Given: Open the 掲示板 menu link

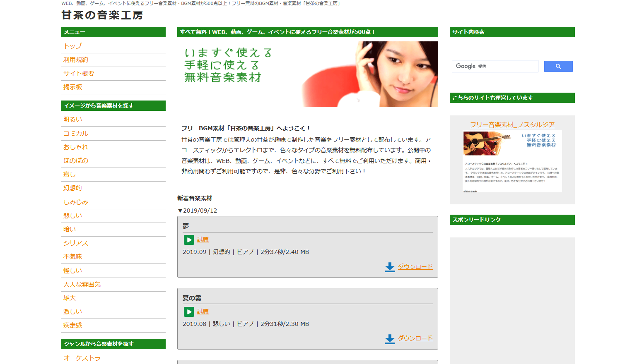Looking at the screenshot, I should coord(72,87).
